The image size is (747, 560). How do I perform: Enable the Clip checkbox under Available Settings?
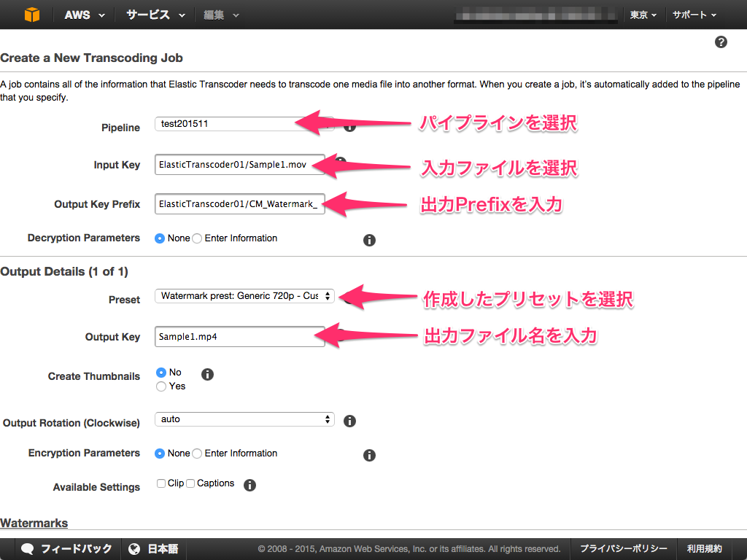pyautogui.click(x=161, y=483)
